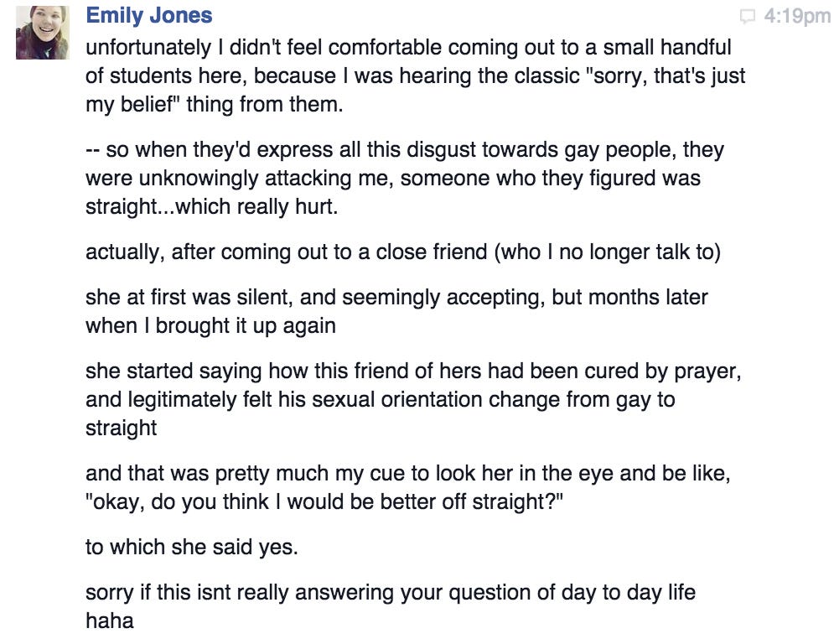The height and width of the screenshot is (644, 834).
Task: Click the line "she started saying how this friend"
Action: (x=413, y=371)
